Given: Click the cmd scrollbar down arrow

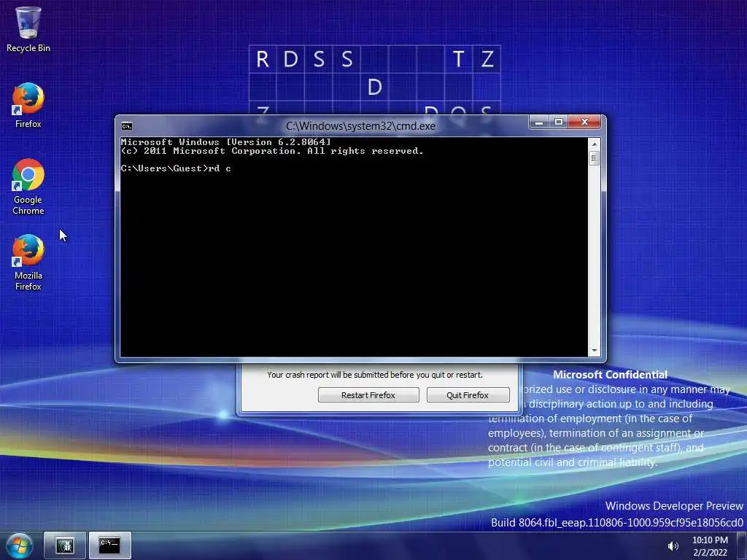Looking at the screenshot, I should tap(594, 351).
